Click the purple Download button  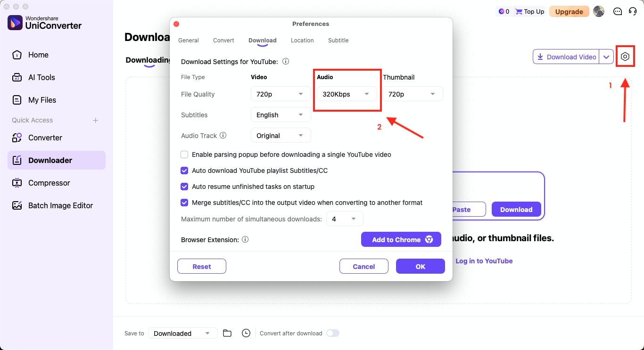[x=516, y=210]
